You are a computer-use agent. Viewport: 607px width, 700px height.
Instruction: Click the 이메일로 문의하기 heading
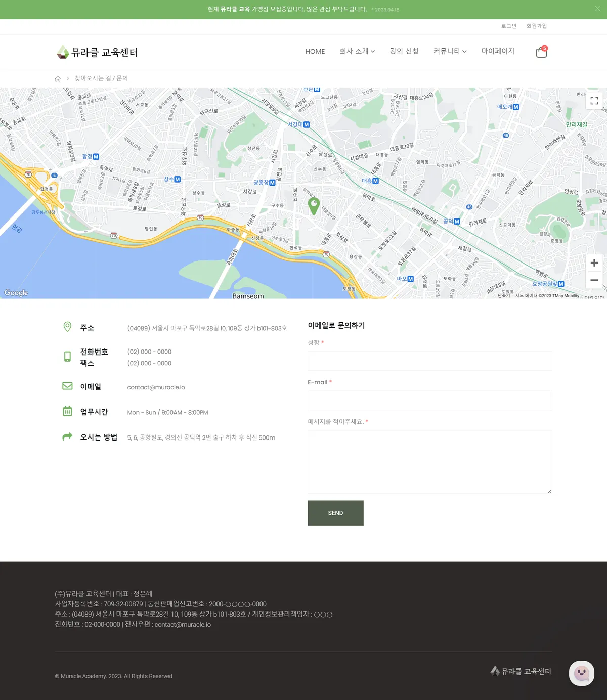(x=336, y=325)
